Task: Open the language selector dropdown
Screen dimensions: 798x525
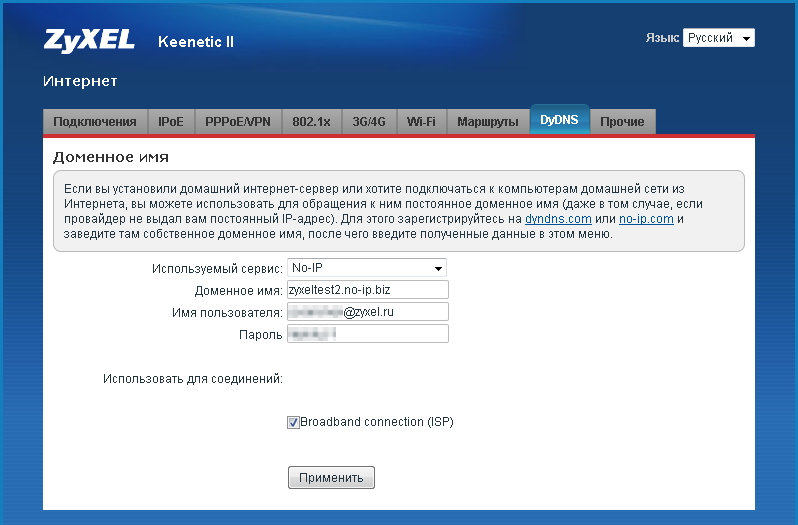Action: (x=718, y=38)
